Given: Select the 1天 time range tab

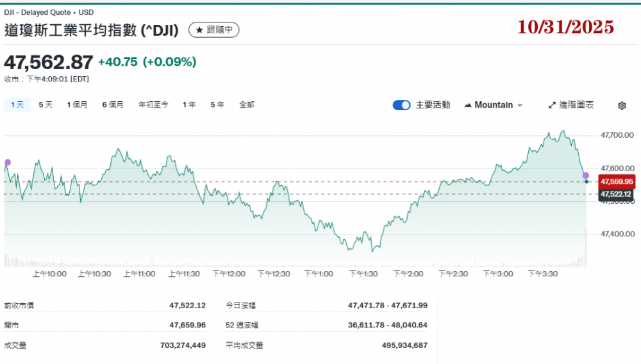Looking at the screenshot, I should pyautogui.click(x=17, y=104).
